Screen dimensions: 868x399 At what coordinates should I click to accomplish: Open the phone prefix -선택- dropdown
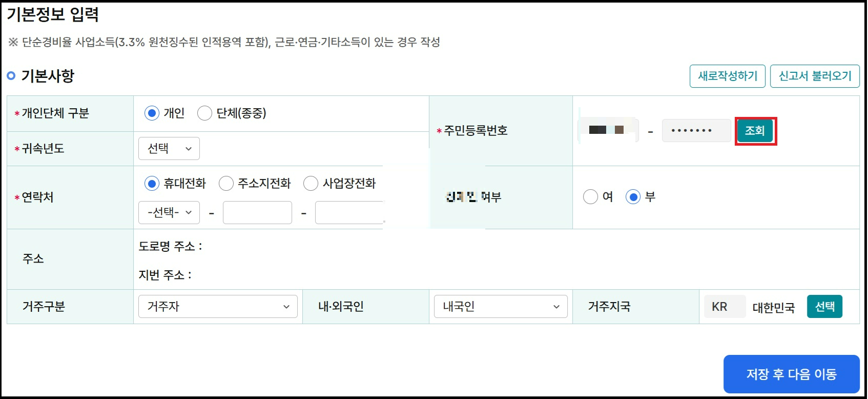click(169, 212)
